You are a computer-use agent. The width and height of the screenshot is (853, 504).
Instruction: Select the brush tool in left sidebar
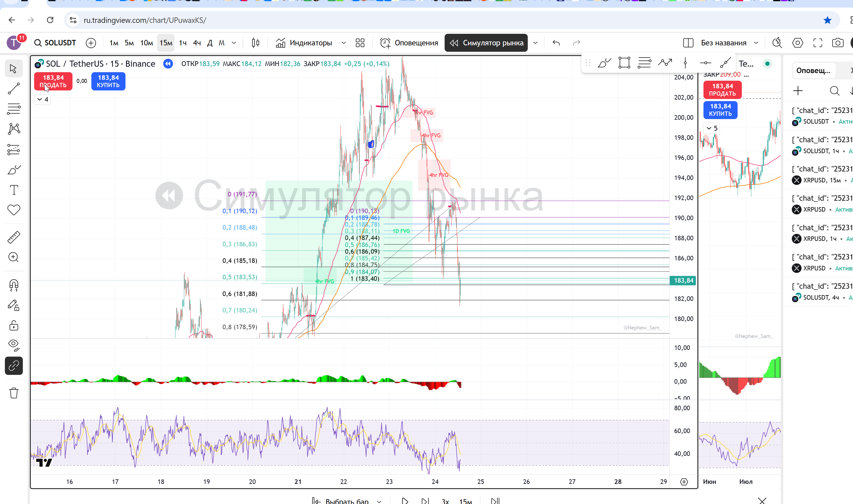[x=14, y=170]
